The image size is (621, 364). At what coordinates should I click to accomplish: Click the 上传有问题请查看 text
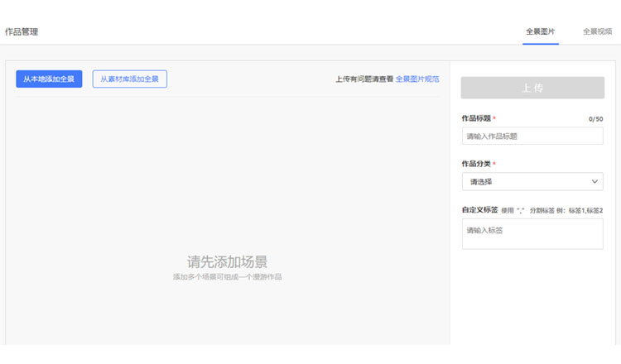tap(363, 79)
